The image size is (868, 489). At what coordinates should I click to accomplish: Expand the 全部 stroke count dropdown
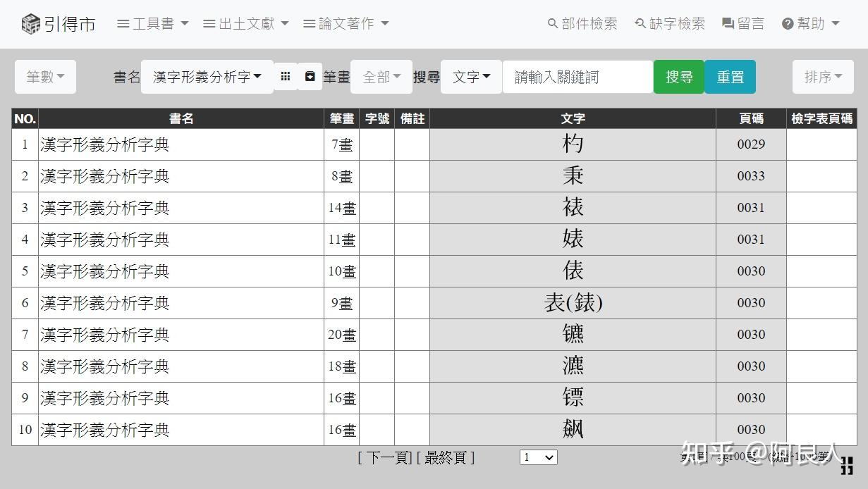point(381,76)
